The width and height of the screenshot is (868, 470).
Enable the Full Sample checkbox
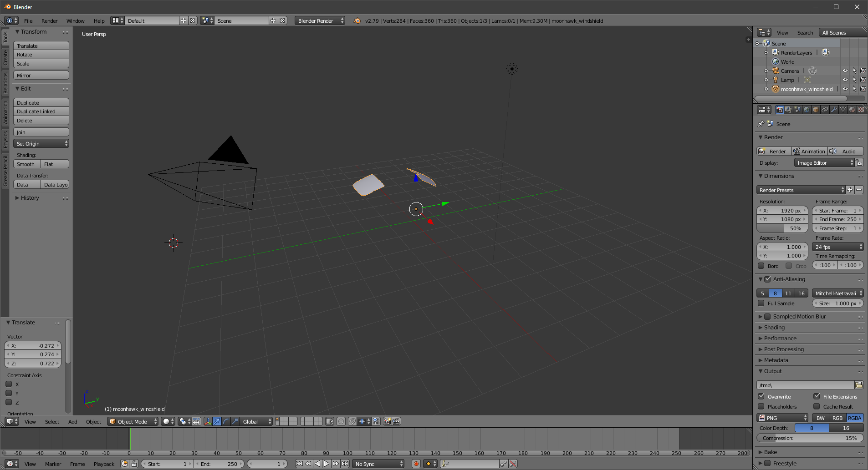point(761,303)
